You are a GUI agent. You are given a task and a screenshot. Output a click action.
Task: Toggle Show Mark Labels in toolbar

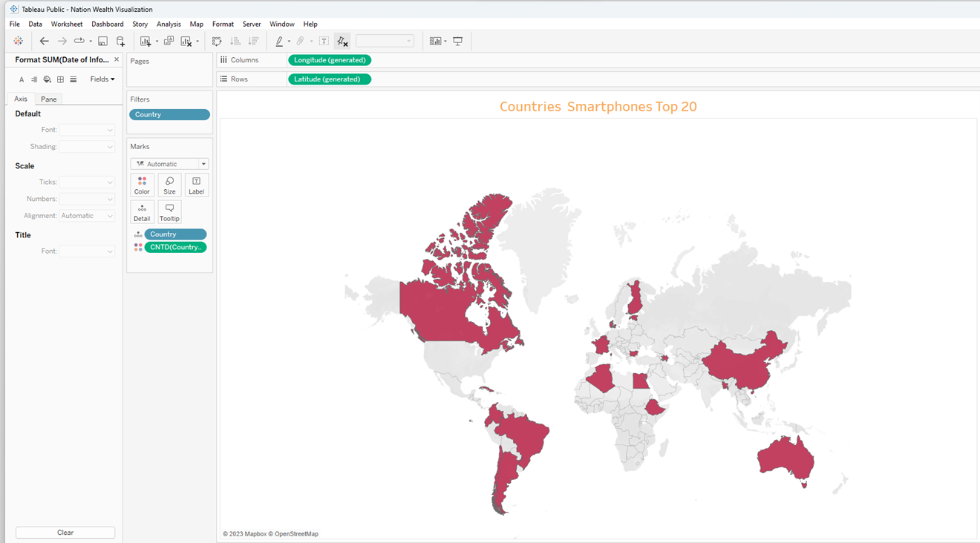click(x=324, y=41)
